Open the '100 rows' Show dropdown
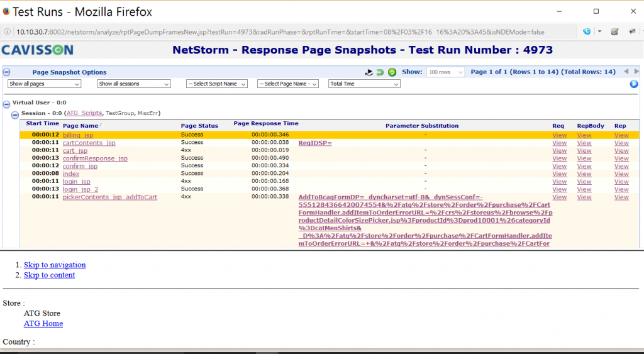 tap(446, 72)
